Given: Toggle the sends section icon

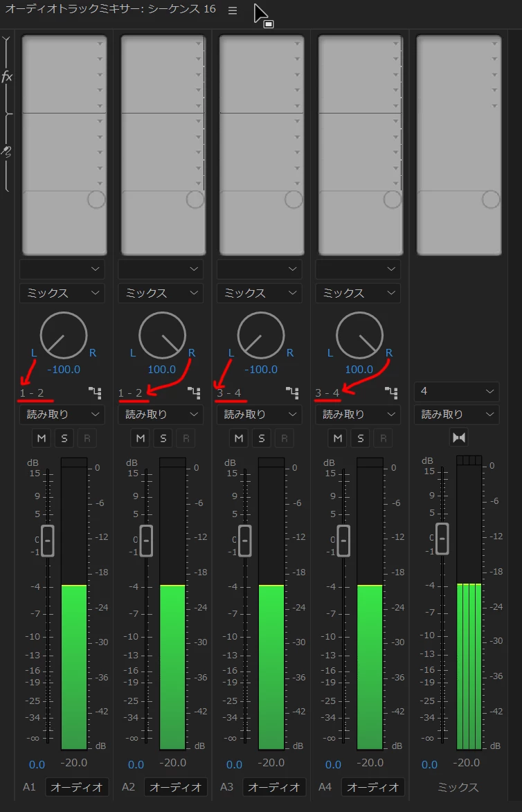Looking at the screenshot, I should tap(7, 152).
